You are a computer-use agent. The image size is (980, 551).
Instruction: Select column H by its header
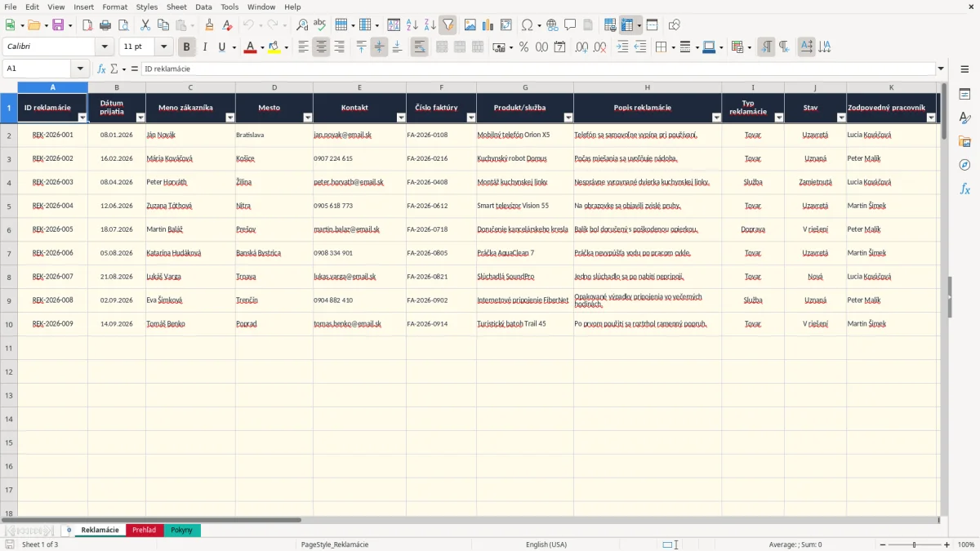tap(648, 87)
